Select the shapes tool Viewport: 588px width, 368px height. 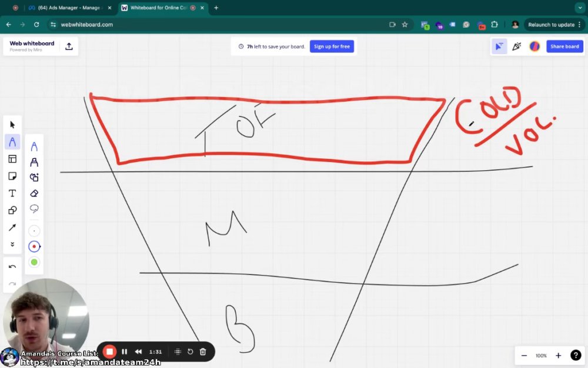pos(12,210)
